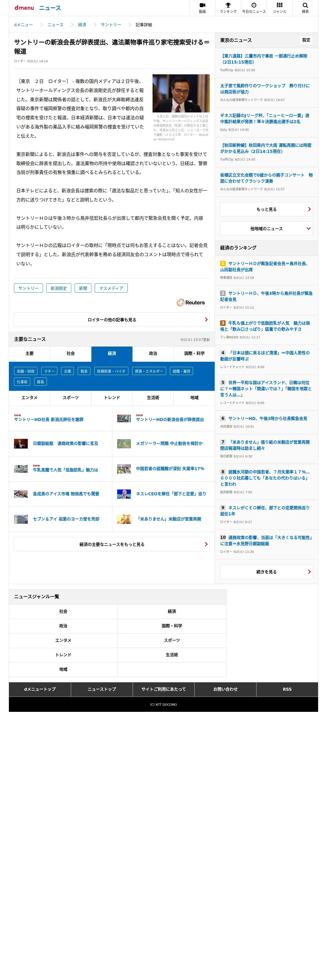Screen dimensions: 327x980
Task: Click the 企業 subcategory chip
Action: (67, 371)
